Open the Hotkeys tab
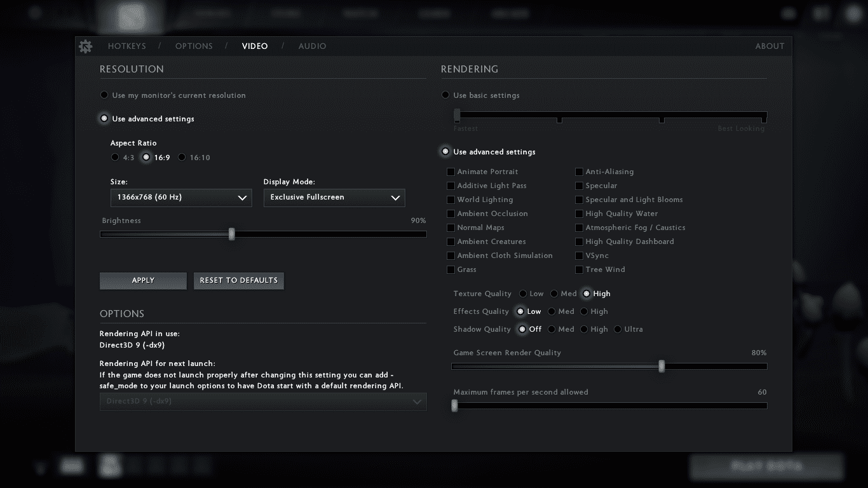 click(126, 46)
